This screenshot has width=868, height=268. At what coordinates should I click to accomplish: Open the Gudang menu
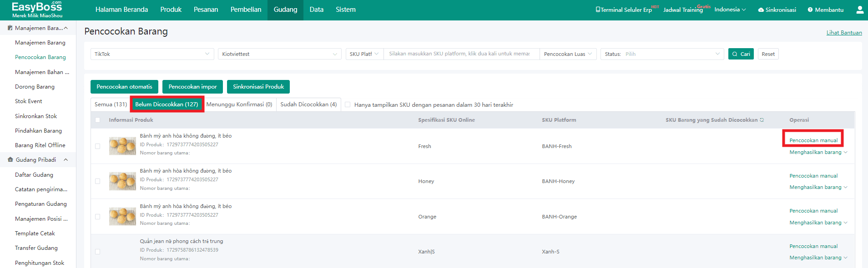pyautogui.click(x=285, y=10)
